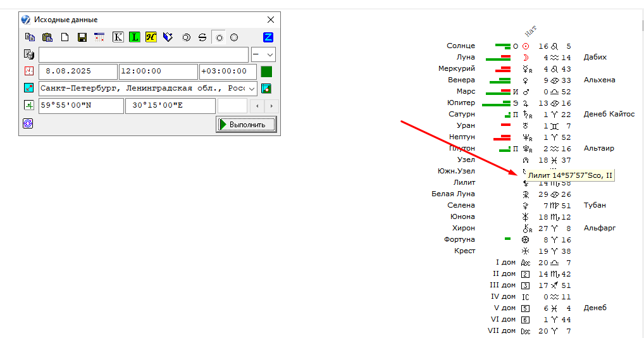
Task: Click the Исходные данные title bar icon
Action: [x=25, y=20]
